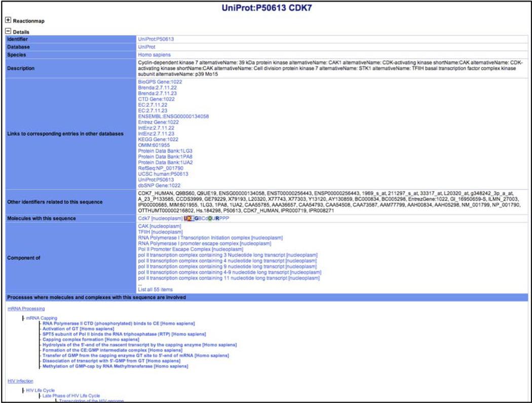The image size is (532, 403).
Task: Click the RefSeq:NP_001790 link
Action: pyautogui.click(x=161, y=168)
